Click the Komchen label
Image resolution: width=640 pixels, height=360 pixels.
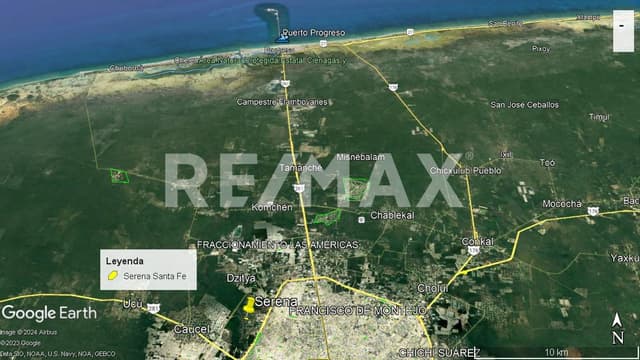pyautogui.click(x=272, y=207)
